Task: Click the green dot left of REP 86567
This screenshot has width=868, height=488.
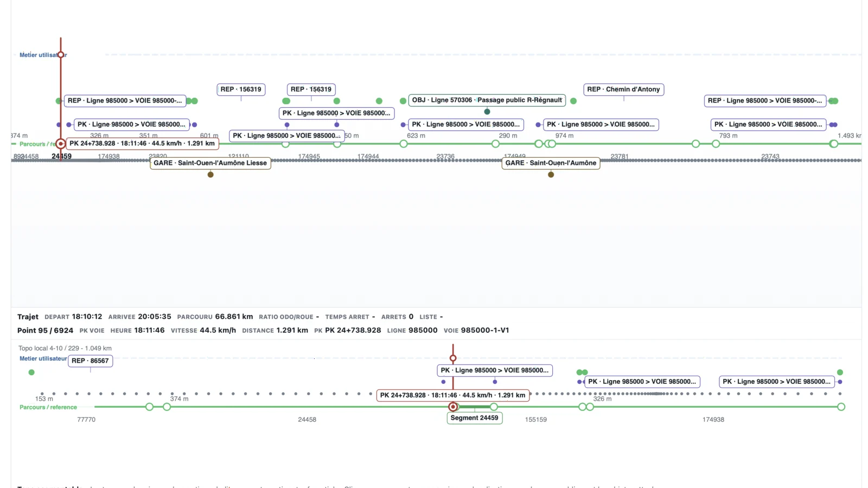Action: [x=31, y=373]
